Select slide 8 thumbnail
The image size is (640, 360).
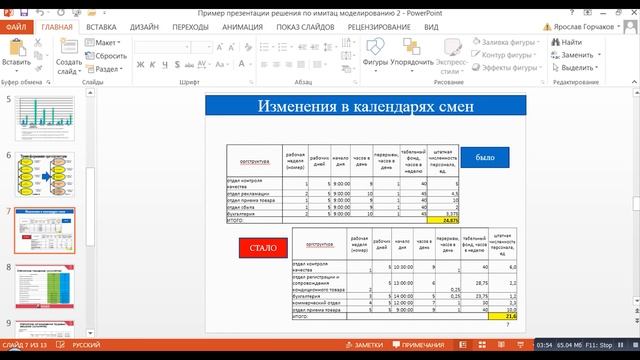[45, 287]
